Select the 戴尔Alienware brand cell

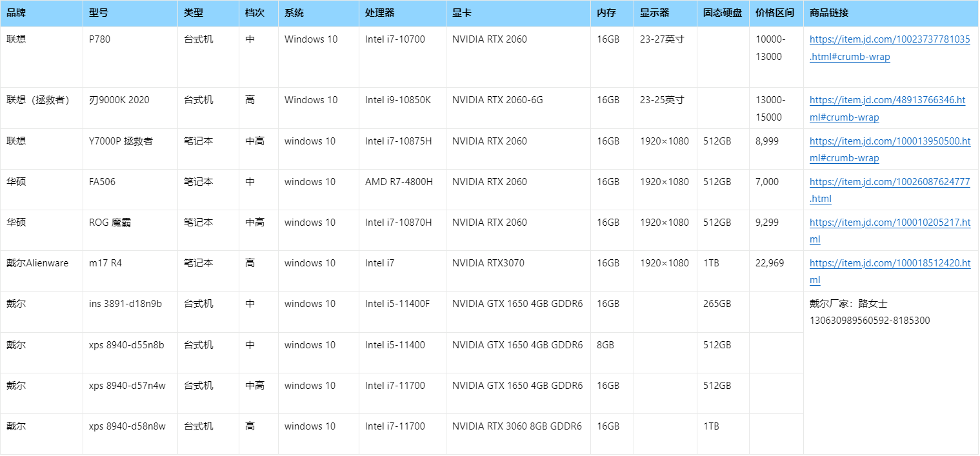pos(37,263)
